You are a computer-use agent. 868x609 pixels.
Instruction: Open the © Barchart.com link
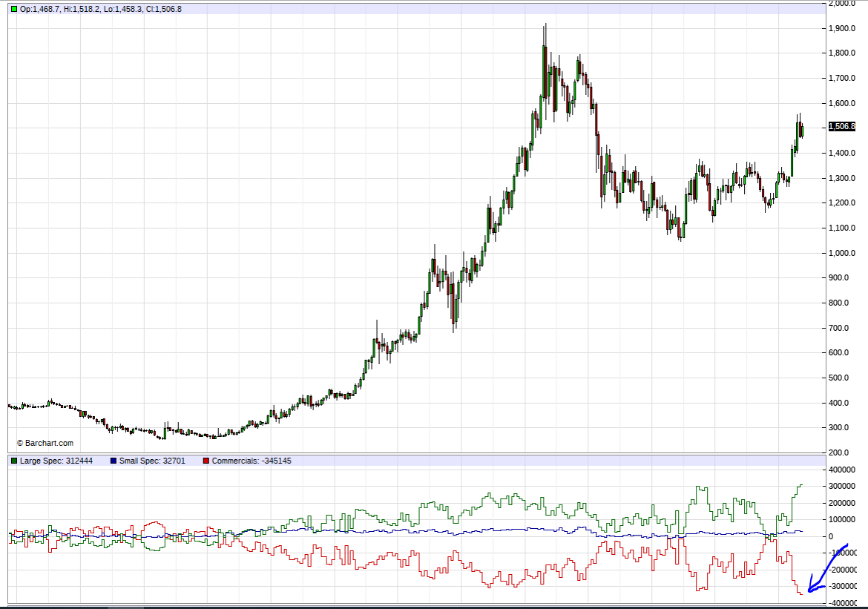45,443
